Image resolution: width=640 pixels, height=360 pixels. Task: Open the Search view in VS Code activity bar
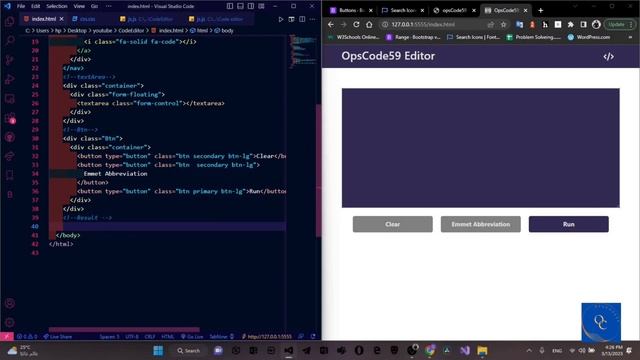(10, 40)
